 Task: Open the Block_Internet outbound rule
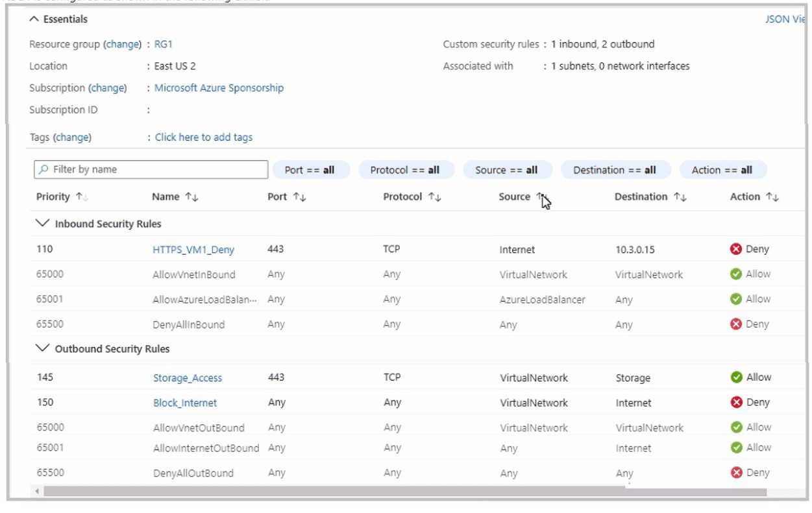tap(185, 403)
